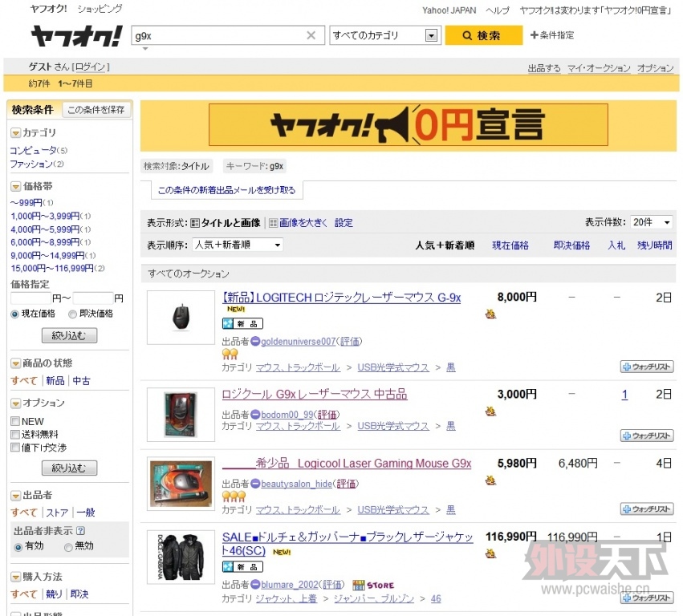Sort by 残り時間 column
Viewport: 683px width, 616px height.
(x=654, y=245)
